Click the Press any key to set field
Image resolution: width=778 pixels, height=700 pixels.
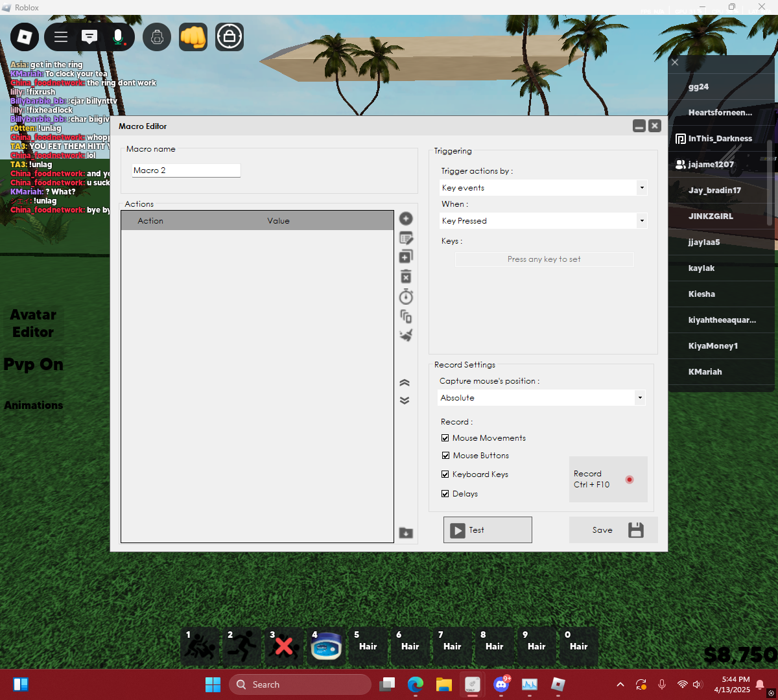pyautogui.click(x=545, y=259)
